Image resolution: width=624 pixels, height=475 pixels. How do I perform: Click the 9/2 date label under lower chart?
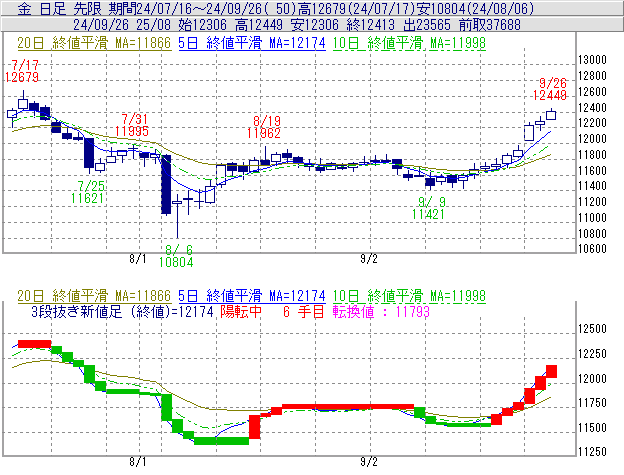pyautogui.click(x=369, y=462)
